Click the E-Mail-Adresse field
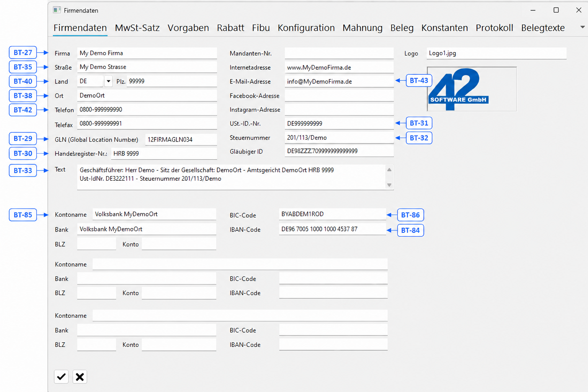 coord(339,81)
